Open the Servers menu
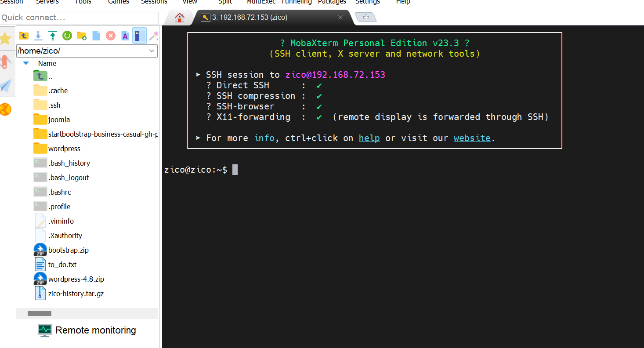The width and height of the screenshot is (644, 348). (x=47, y=2)
